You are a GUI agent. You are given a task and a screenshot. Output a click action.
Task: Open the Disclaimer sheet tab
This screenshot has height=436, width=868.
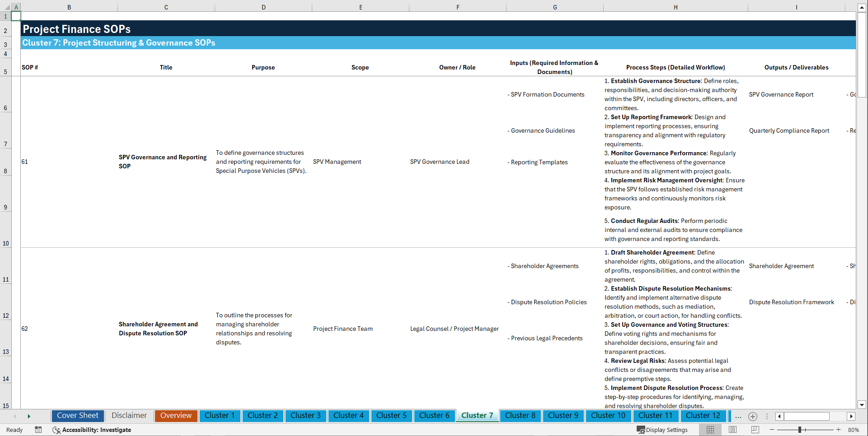click(x=129, y=416)
